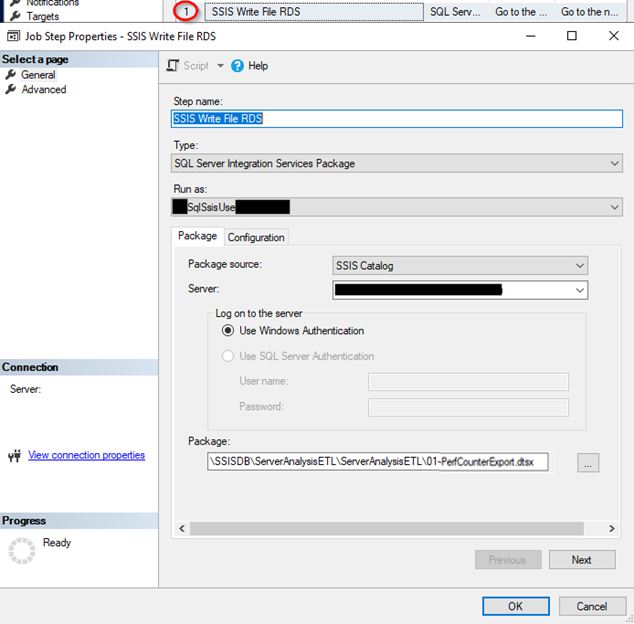This screenshot has height=624, width=634.
Task: Click the Package path text field
Action: point(378,462)
